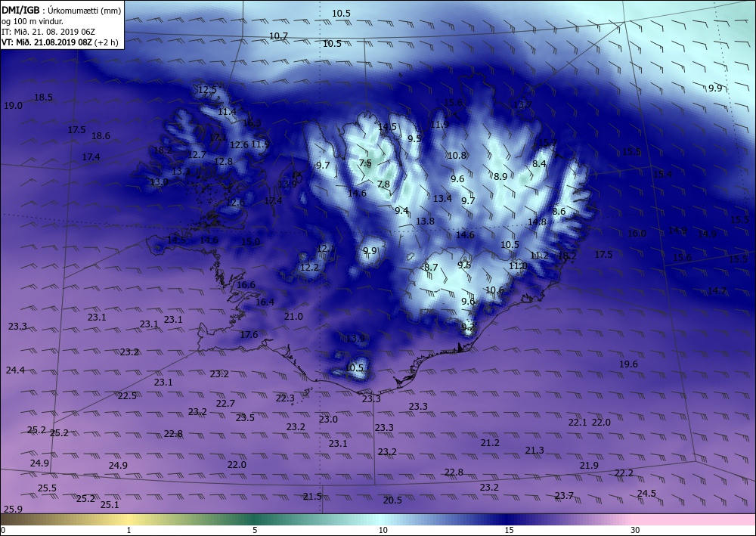The width and height of the screenshot is (756, 536).
Task: Click the value 21.5 on the map
Action: pyautogui.click(x=312, y=497)
